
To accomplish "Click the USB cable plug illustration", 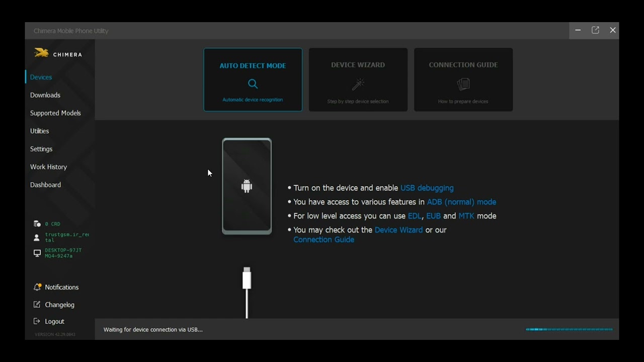I will click(x=247, y=292).
